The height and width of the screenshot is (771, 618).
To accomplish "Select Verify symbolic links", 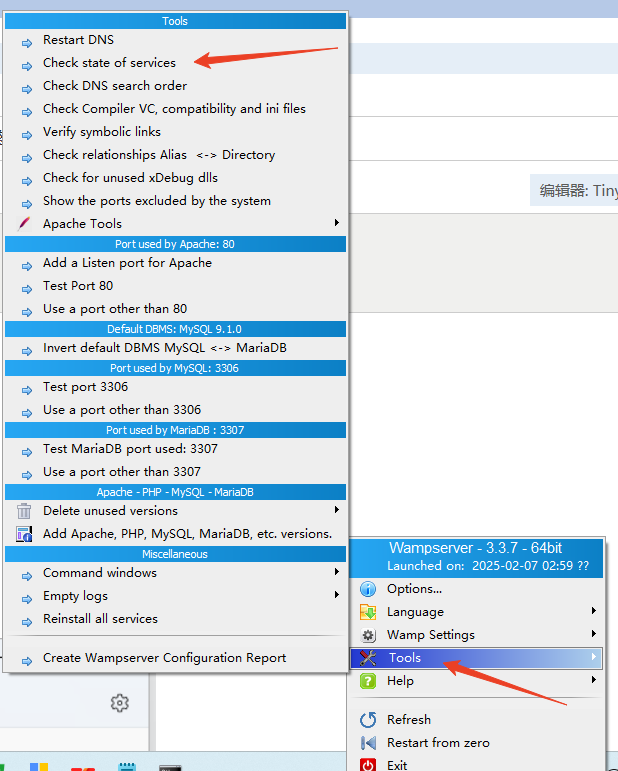I will coord(176,132).
